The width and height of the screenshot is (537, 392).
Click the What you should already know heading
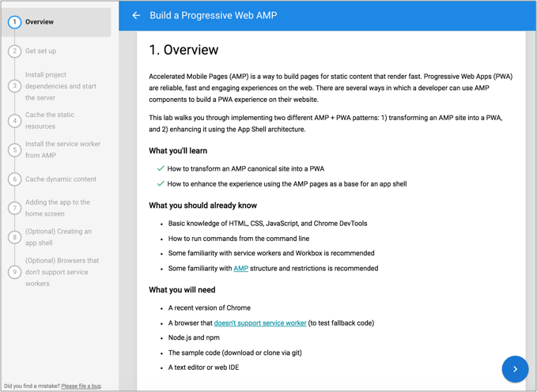202,205
